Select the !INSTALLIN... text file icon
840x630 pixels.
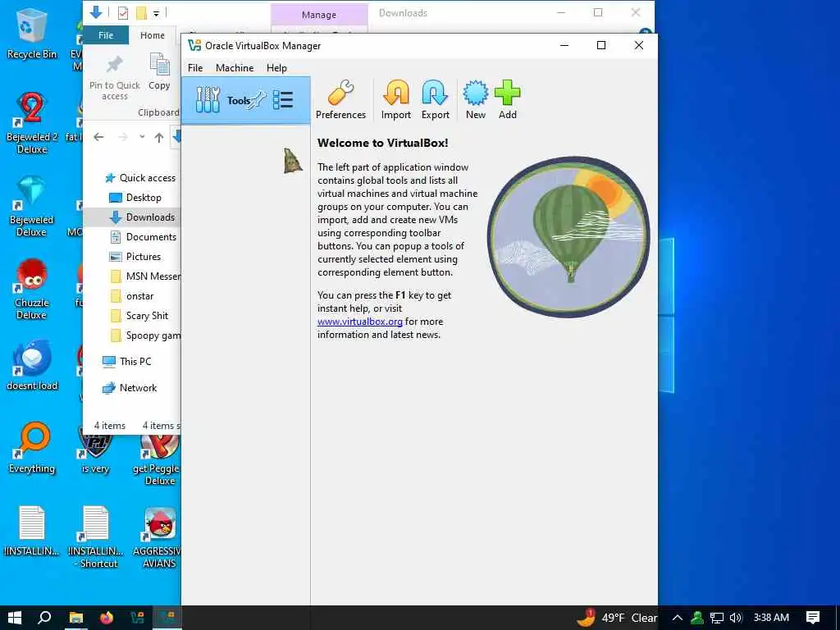click(32, 531)
